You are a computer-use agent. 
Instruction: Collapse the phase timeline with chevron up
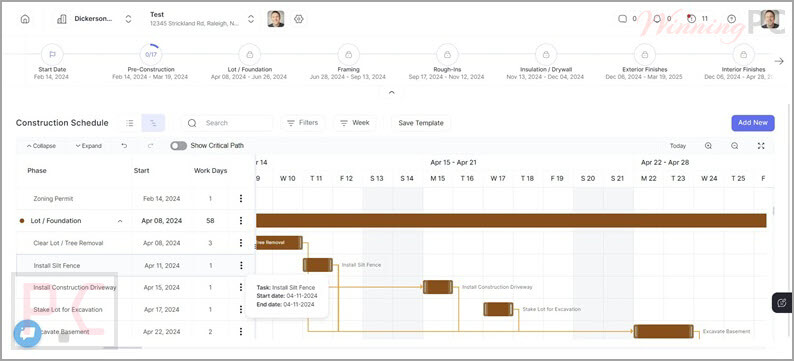tap(391, 93)
